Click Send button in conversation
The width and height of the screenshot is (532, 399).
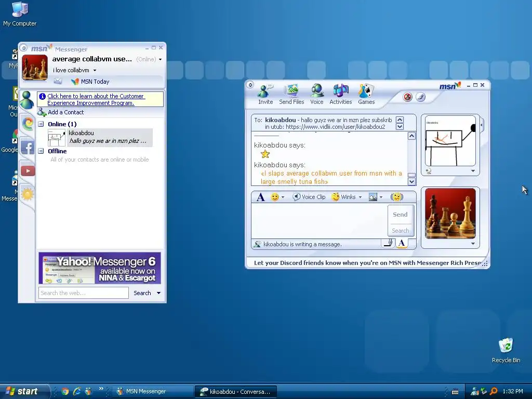400,215
